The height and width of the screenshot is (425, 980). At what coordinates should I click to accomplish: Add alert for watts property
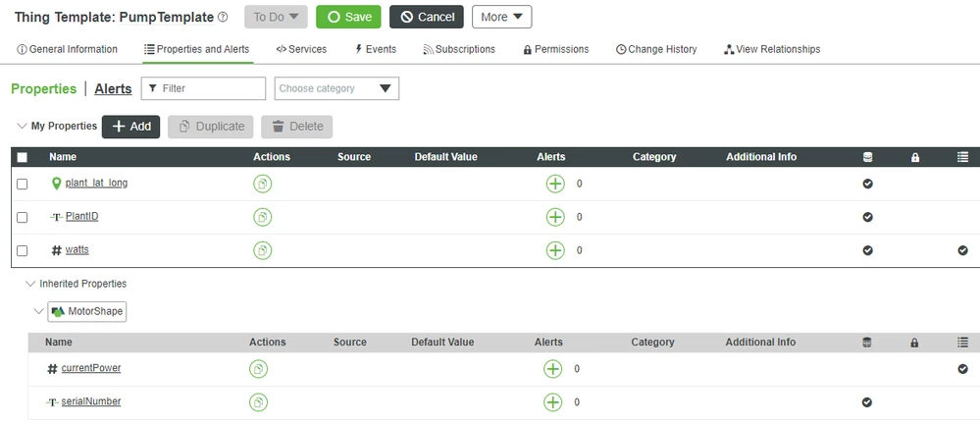(x=555, y=250)
